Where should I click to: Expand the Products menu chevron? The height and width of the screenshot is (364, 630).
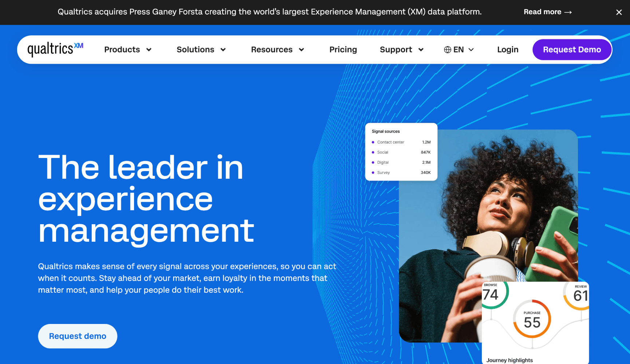[149, 50]
